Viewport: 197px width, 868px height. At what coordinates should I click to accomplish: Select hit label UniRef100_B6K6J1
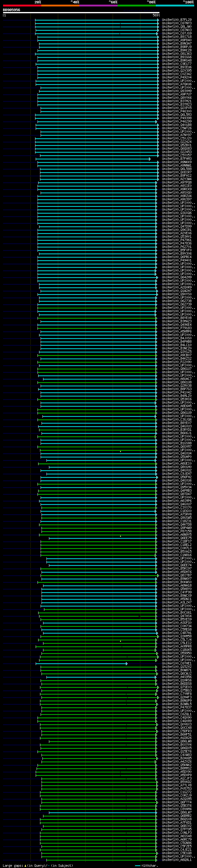(x=177, y=433)
